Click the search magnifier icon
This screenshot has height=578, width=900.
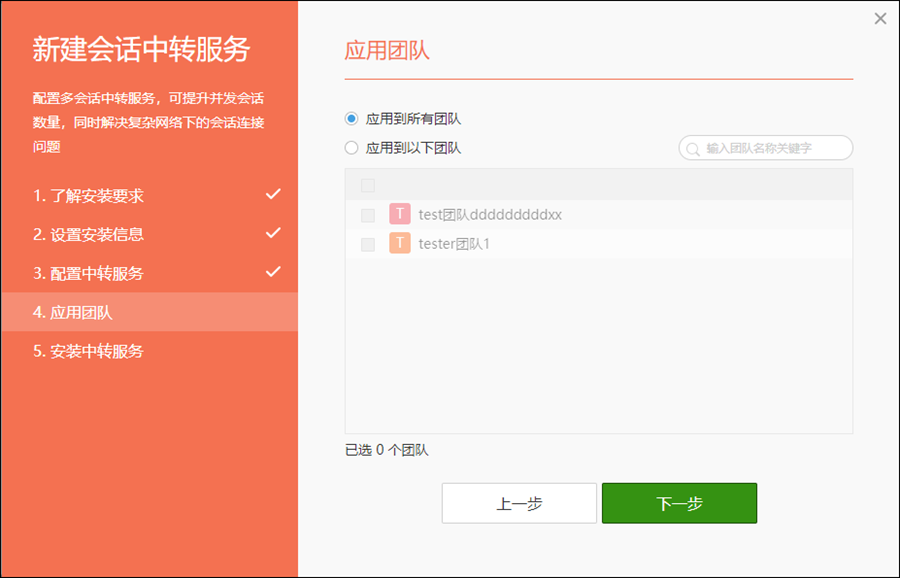693,149
